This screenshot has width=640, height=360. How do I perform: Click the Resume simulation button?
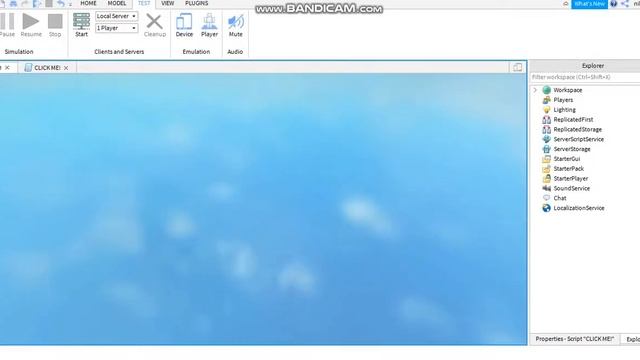(x=31, y=25)
